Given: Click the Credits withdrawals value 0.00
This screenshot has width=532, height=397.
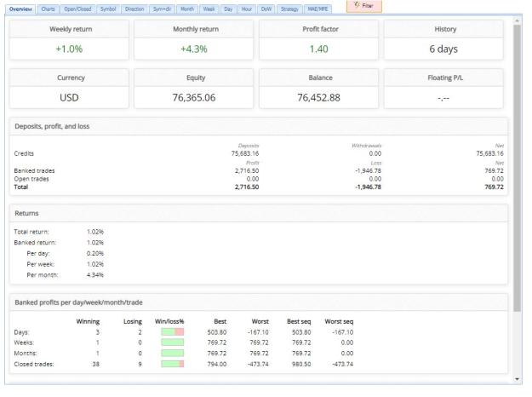Looking at the screenshot, I should (375, 153).
